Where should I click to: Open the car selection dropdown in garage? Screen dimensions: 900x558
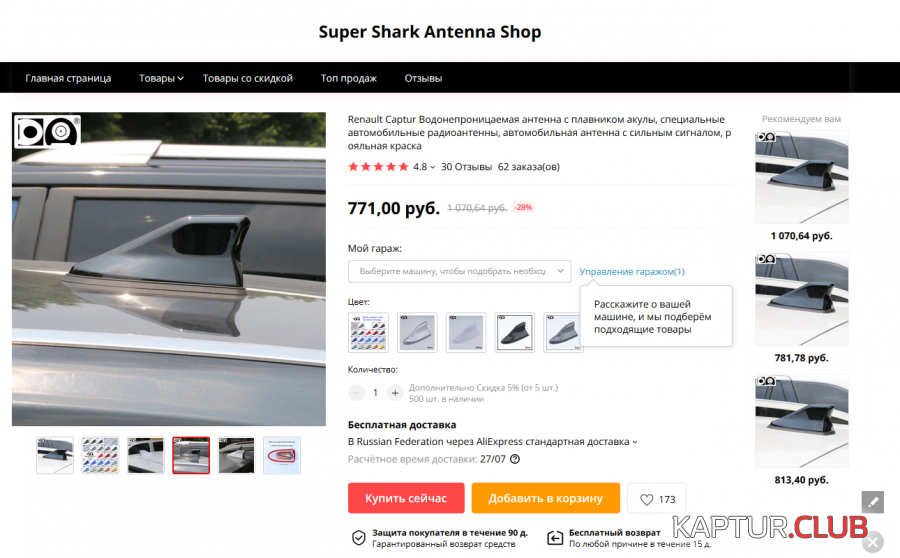(x=459, y=272)
